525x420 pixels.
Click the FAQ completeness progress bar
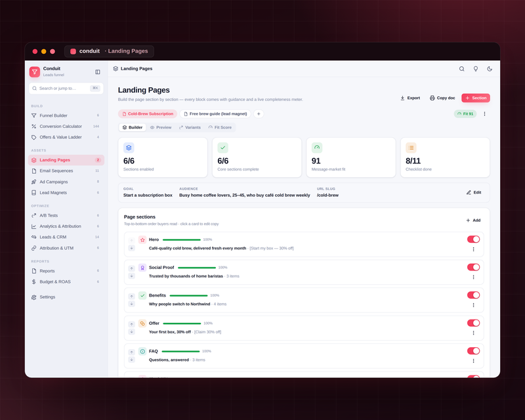(x=180, y=351)
